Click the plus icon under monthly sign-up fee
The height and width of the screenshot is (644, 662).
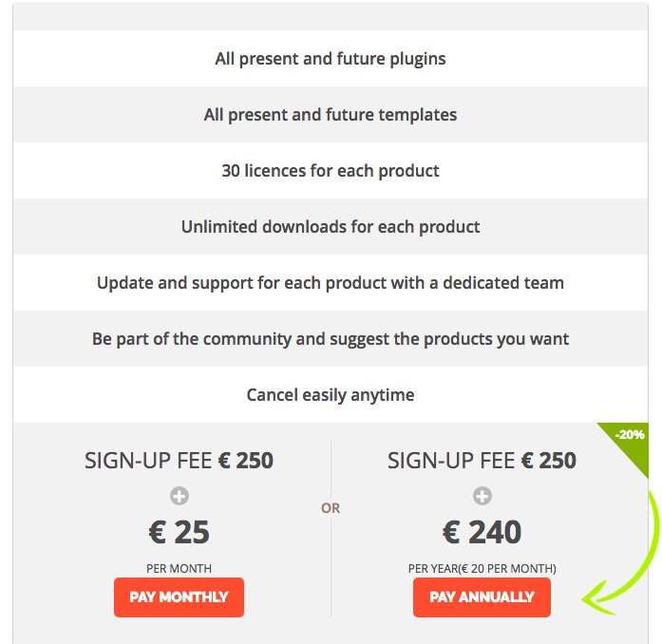(180, 496)
